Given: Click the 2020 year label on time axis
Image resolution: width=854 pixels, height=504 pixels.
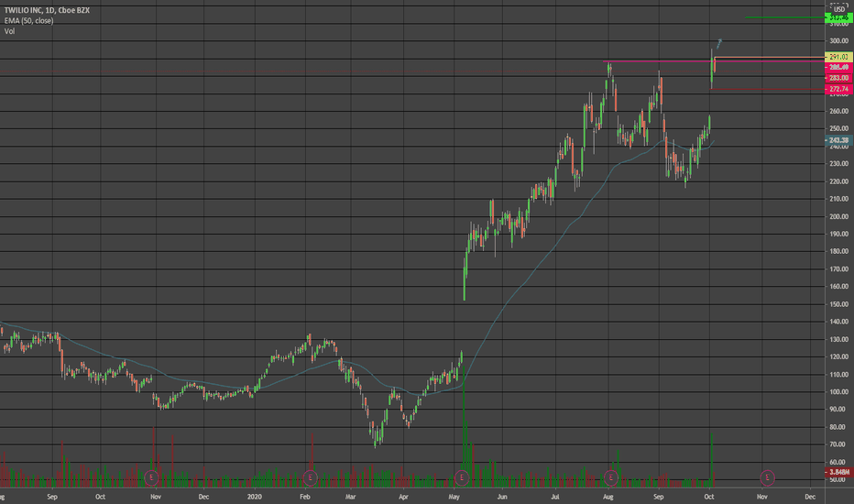Looking at the screenshot, I should click(255, 497).
